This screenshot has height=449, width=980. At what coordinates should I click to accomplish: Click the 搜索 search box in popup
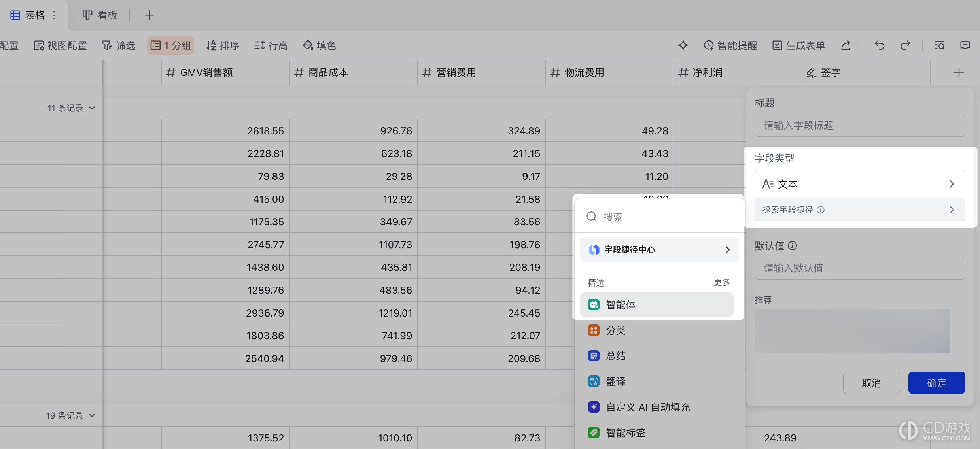click(659, 217)
